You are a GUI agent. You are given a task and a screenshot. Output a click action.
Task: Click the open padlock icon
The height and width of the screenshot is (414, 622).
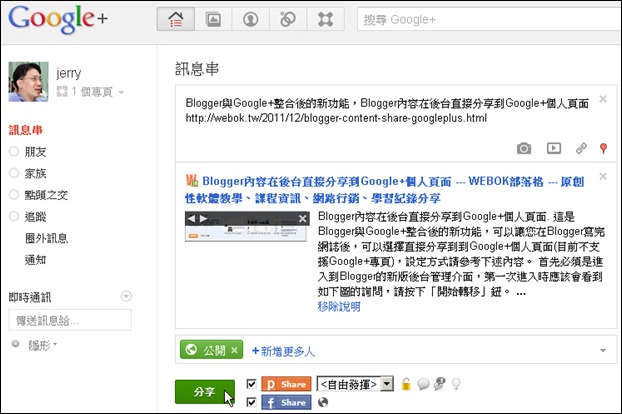(x=406, y=384)
